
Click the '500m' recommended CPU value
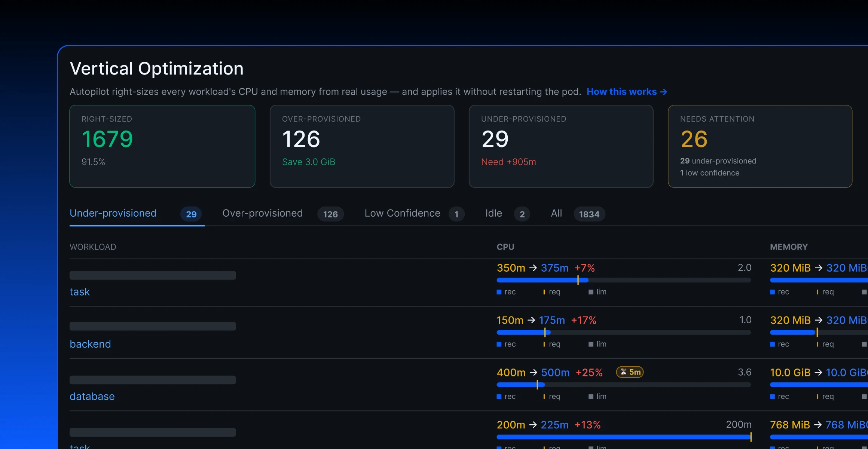click(555, 373)
